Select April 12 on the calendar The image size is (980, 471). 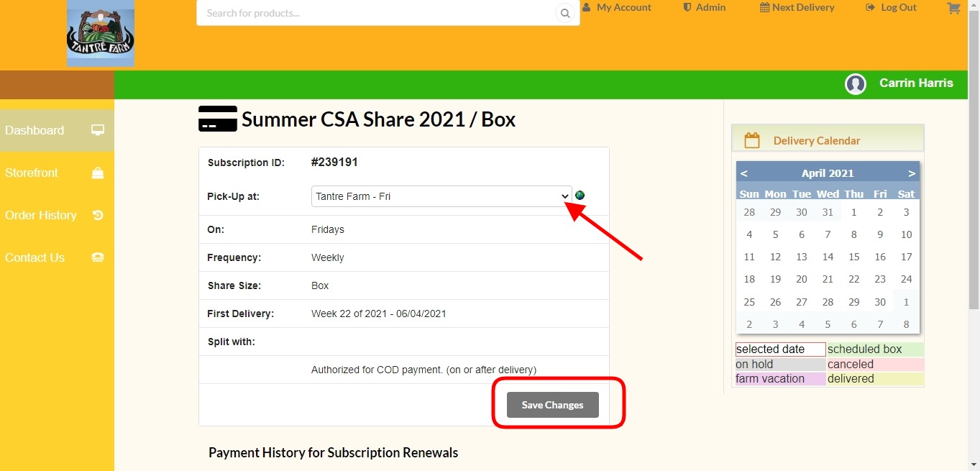pos(775,257)
